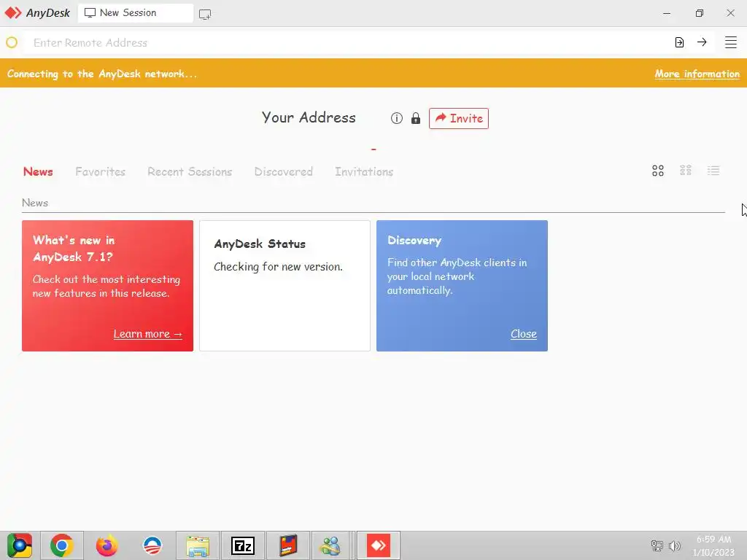Image resolution: width=747 pixels, height=560 pixels.
Task: Select the New Session tab
Action: click(x=136, y=13)
